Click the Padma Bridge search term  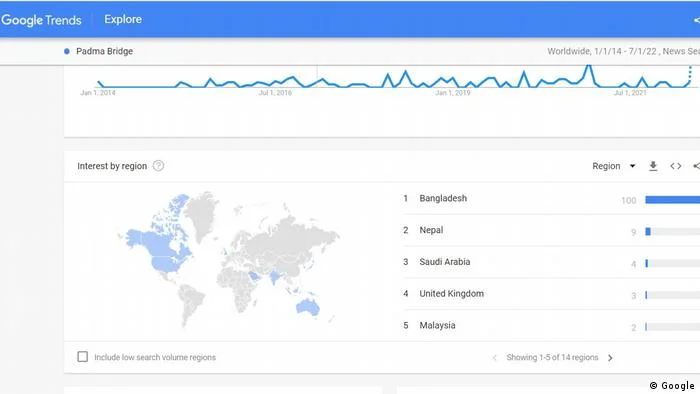point(104,51)
